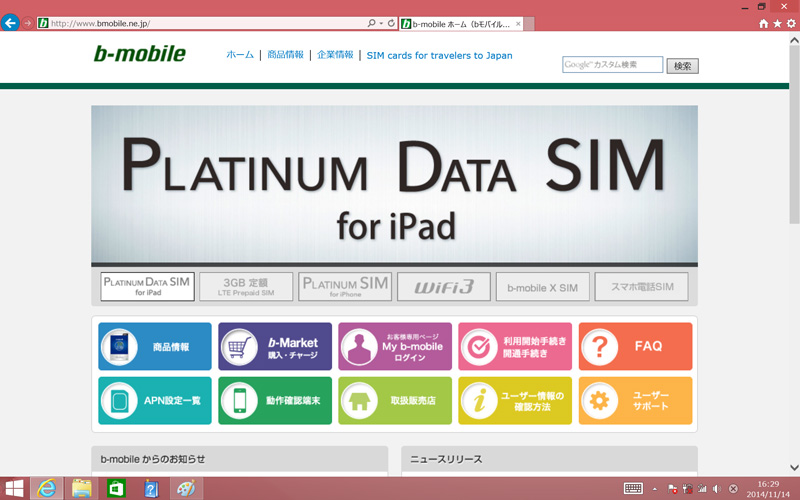
Task: Close the b-mobile browser tab
Action: click(x=518, y=23)
